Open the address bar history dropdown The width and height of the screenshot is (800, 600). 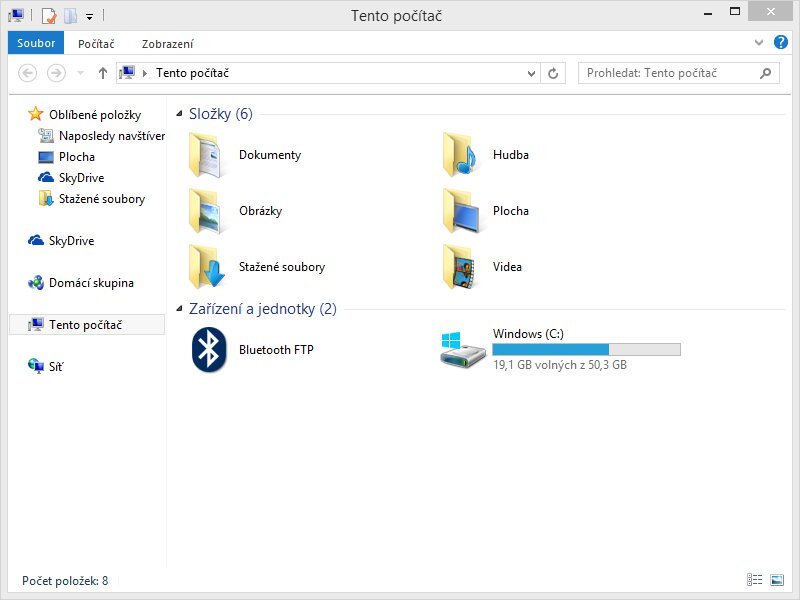click(x=532, y=73)
